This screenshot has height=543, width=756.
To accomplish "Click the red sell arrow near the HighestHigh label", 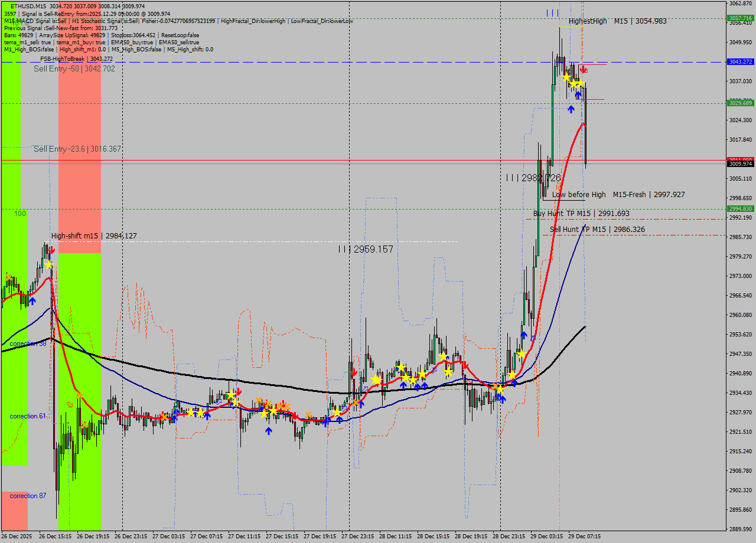I will (583, 70).
